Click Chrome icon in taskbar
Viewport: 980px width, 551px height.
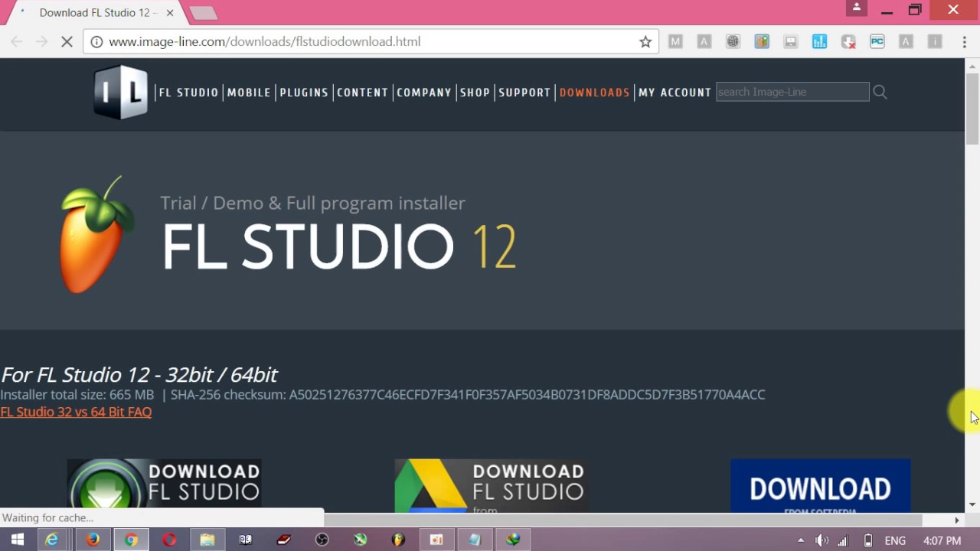click(131, 540)
